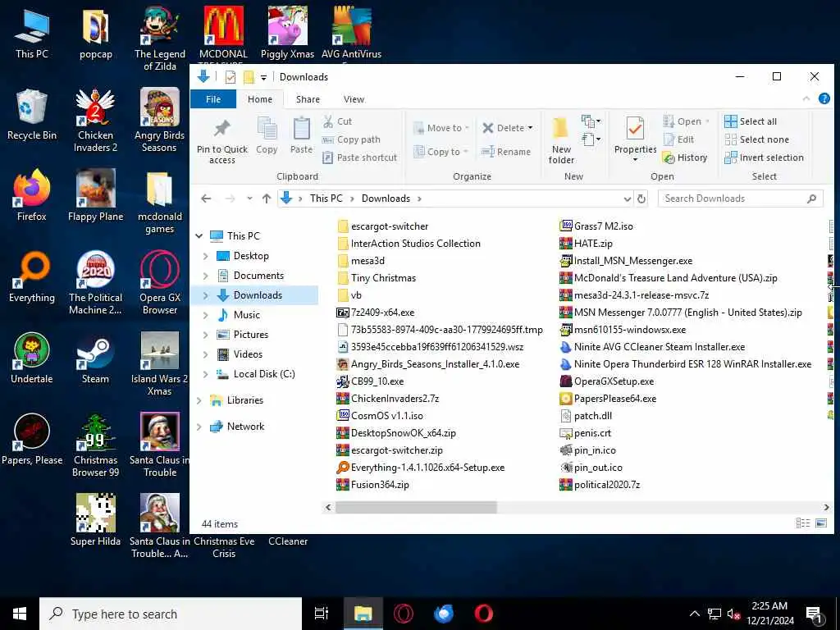Screen dimensions: 840x630
Task: Switch to the Share ribbon tab
Action: point(308,99)
